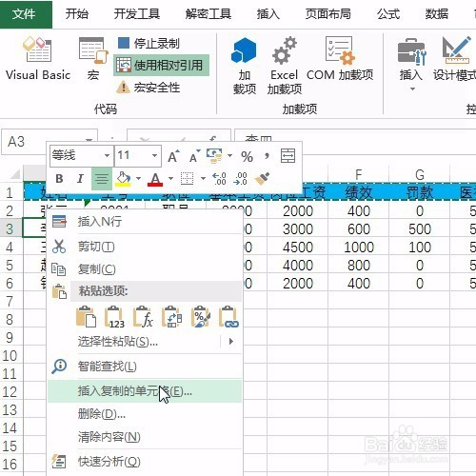The width and height of the screenshot is (476, 476).
Task: Apply red font color
Action: [x=155, y=179]
